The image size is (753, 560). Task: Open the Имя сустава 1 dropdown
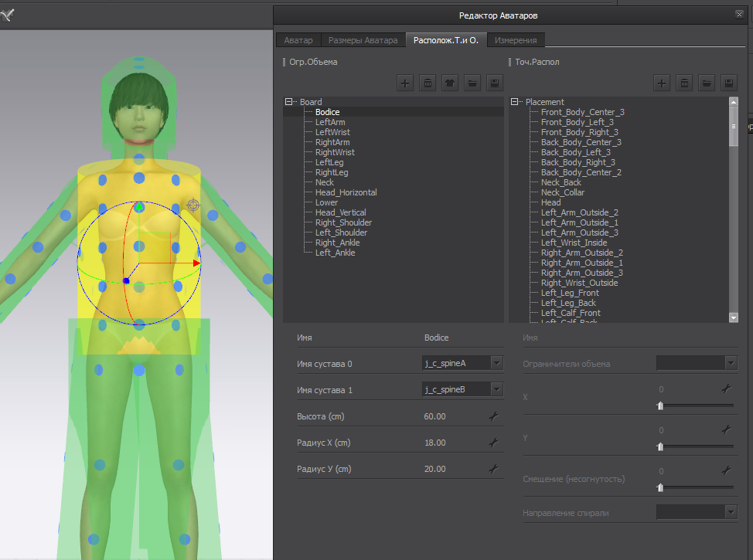click(x=496, y=389)
